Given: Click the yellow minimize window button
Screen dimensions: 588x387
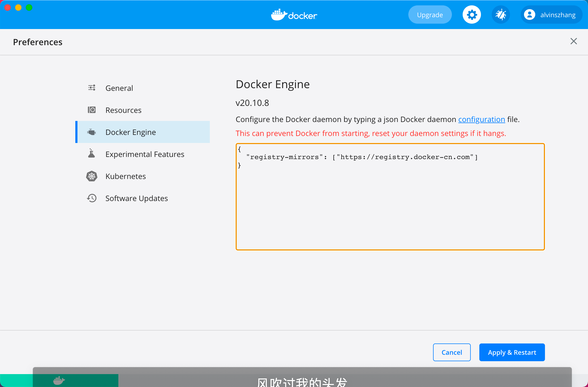Looking at the screenshot, I should coord(18,8).
